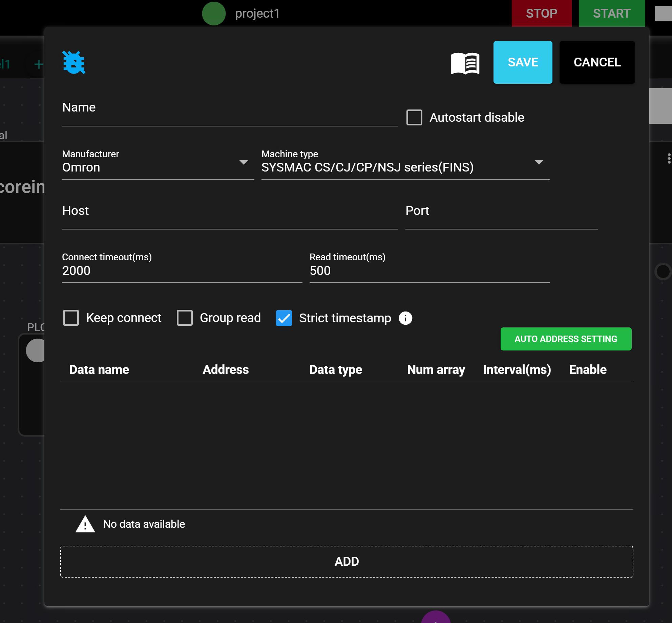Click the vertical three-dots menu icon

coord(669,158)
